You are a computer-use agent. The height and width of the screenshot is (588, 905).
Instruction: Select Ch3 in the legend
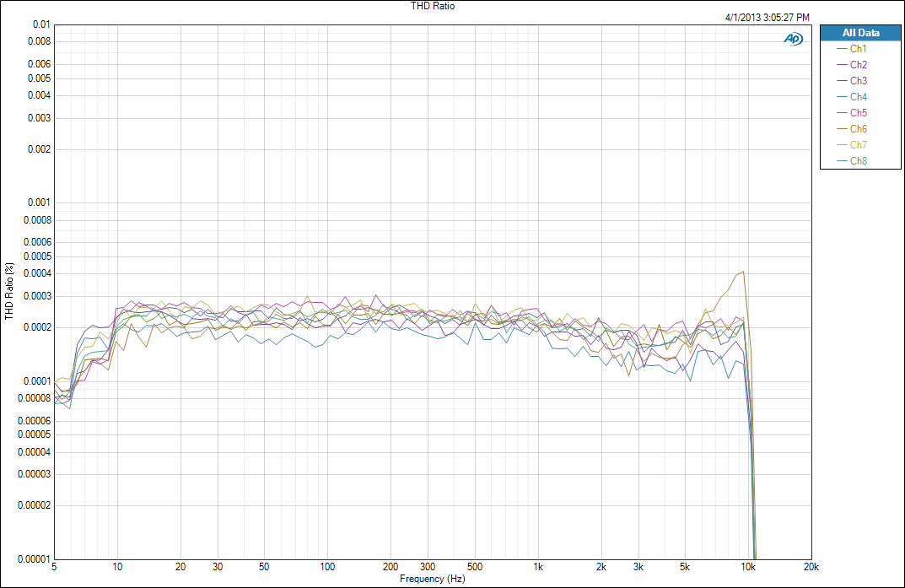(x=852, y=81)
